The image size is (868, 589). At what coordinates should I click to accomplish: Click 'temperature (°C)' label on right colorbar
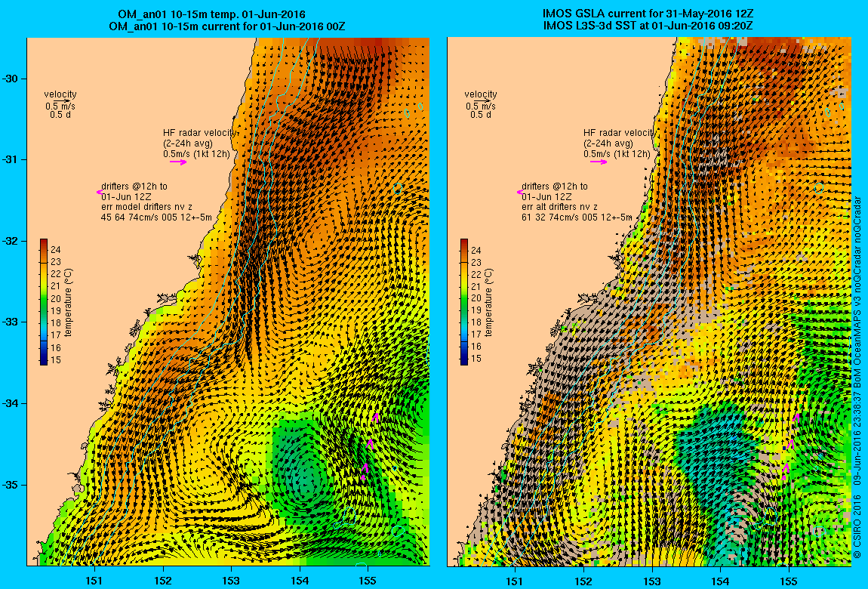click(x=488, y=302)
